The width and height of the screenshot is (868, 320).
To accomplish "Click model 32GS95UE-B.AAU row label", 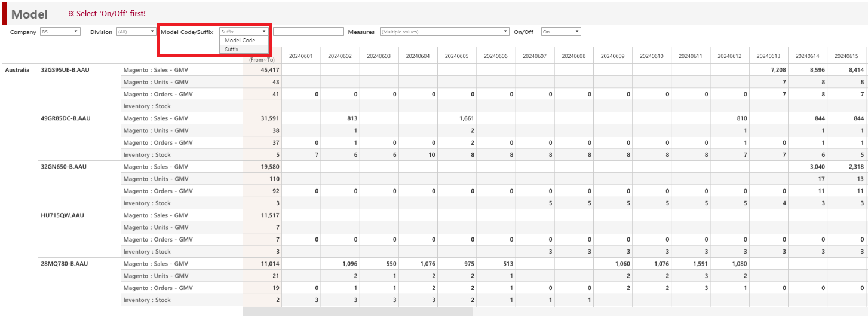I will 65,70.
